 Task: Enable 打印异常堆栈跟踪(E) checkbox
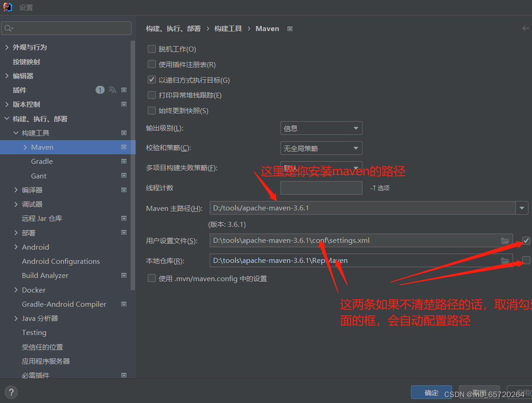click(x=151, y=95)
